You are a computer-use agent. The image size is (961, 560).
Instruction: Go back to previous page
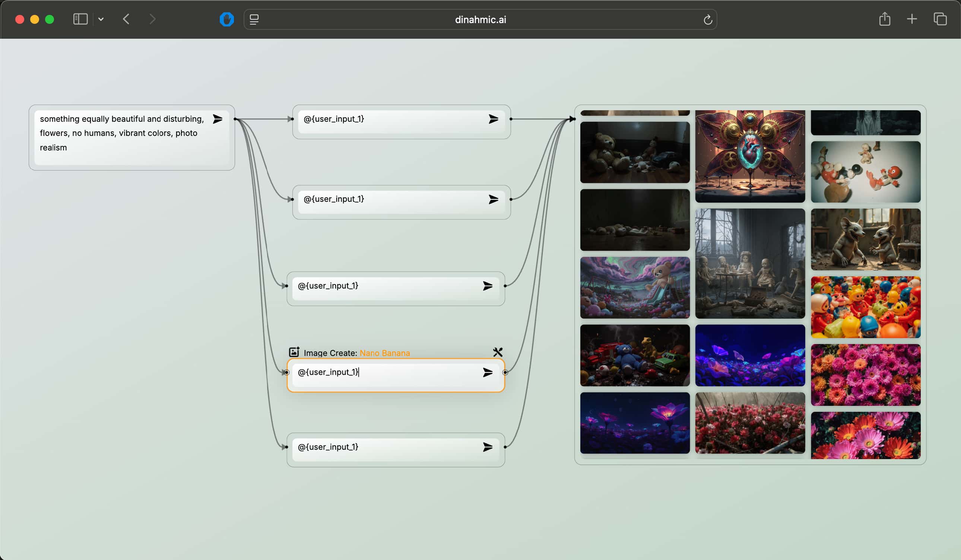coord(127,19)
